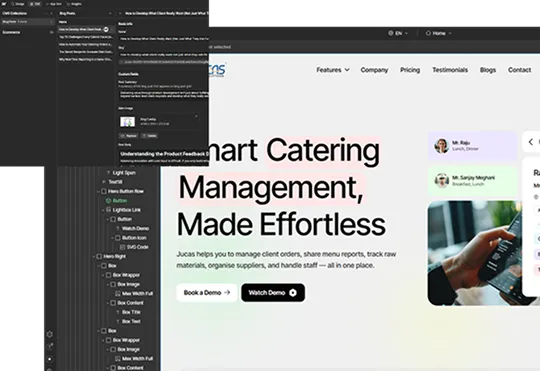Focus the Slug input field
Viewport: 540px width, 371px height.
[x=164, y=54]
